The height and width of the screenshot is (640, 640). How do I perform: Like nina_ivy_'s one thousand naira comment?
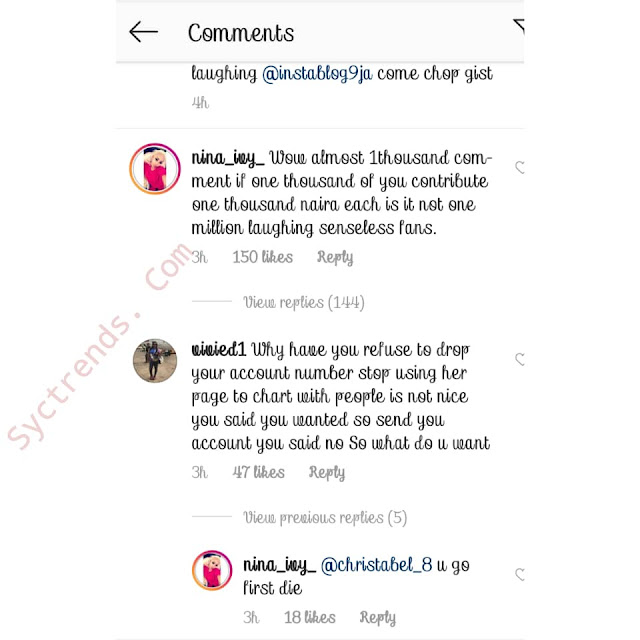[520, 167]
